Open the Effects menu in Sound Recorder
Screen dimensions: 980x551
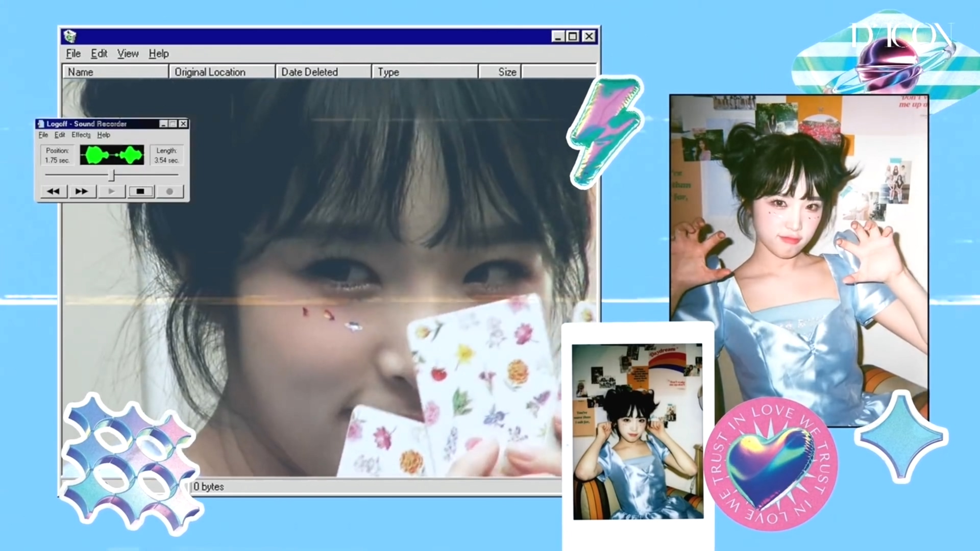(x=81, y=135)
